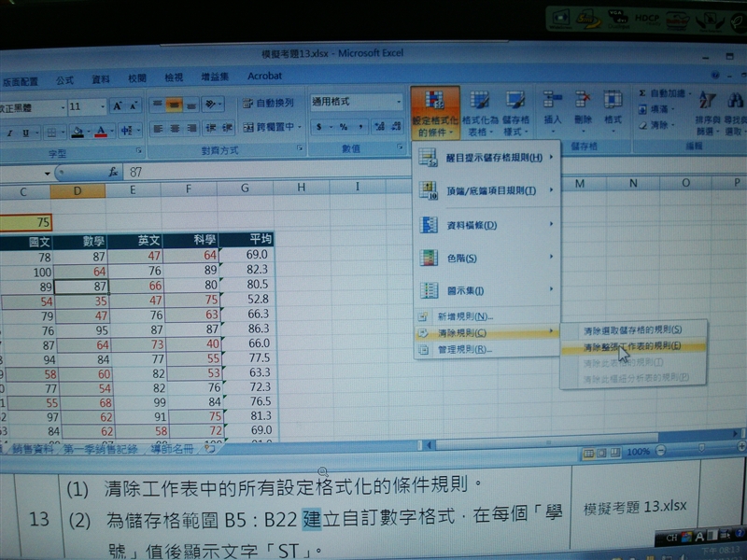Viewport: 747px width, 560px height.
Task: Click the increase font size icon
Action: [x=119, y=106]
